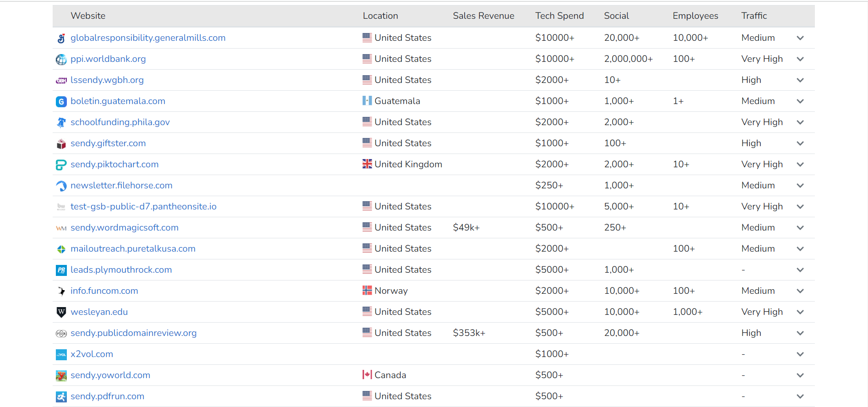
Task: Open the sendy.piktochart.com link
Action: coord(114,164)
